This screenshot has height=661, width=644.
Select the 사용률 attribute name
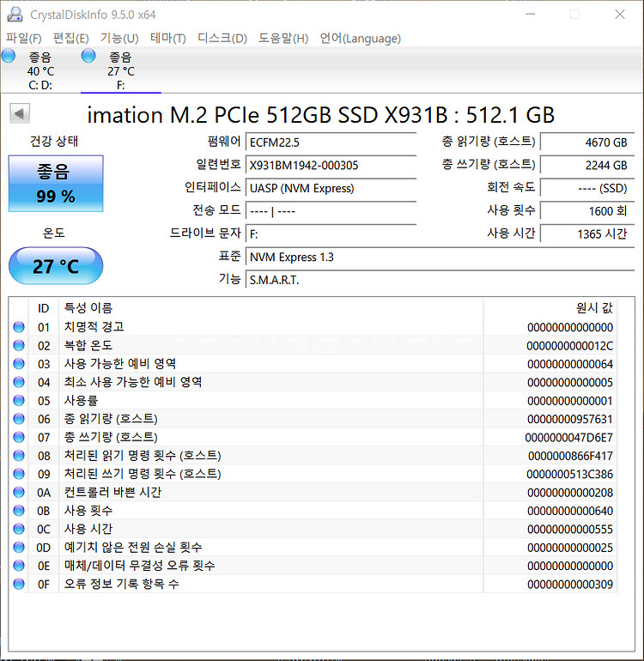(81, 401)
